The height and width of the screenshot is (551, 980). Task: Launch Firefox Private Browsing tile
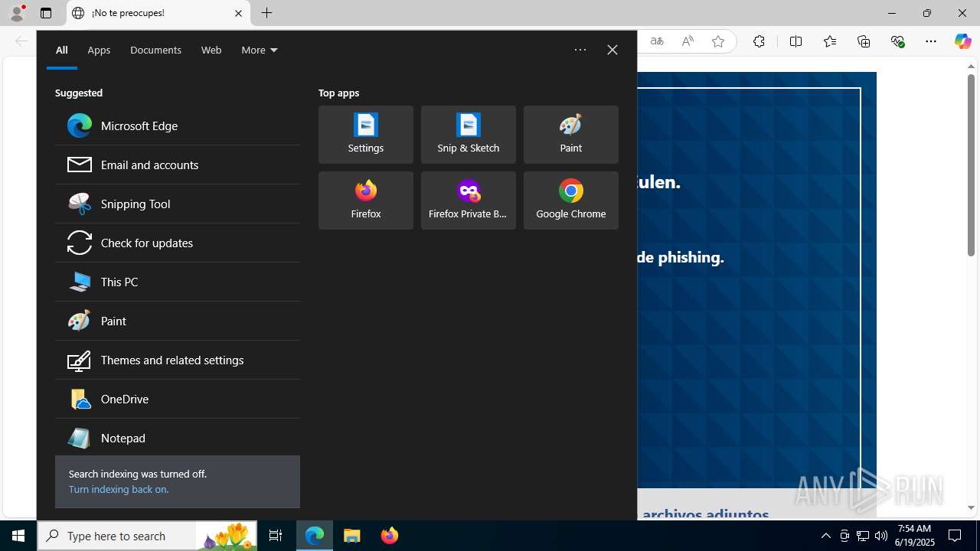(x=469, y=201)
